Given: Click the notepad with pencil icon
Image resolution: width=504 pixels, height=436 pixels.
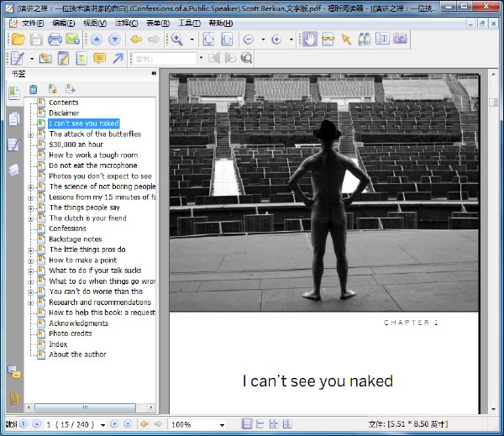Looking at the screenshot, I should click(x=63, y=58).
